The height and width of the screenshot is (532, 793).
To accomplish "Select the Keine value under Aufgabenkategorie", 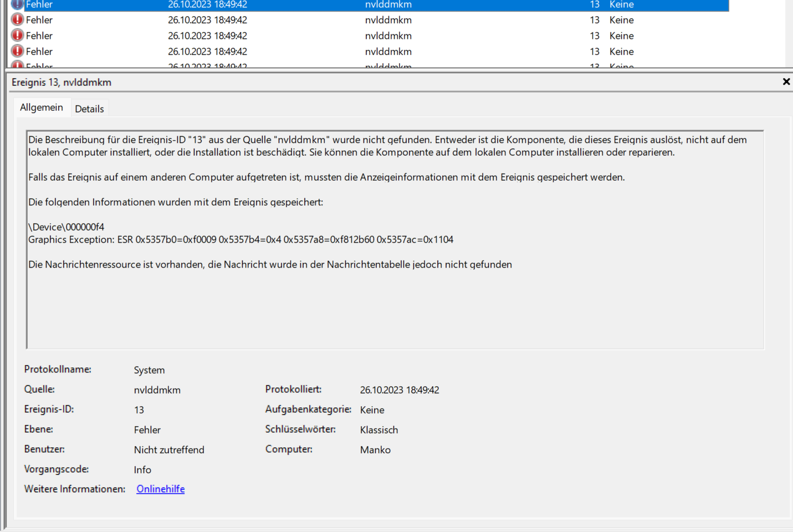I will coord(372,410).
